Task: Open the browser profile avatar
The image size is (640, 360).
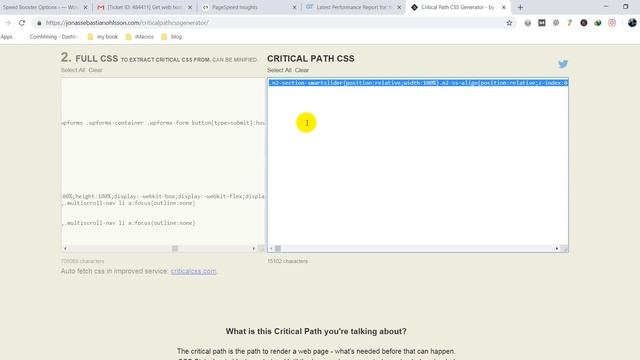Action: tap(632, 23)
